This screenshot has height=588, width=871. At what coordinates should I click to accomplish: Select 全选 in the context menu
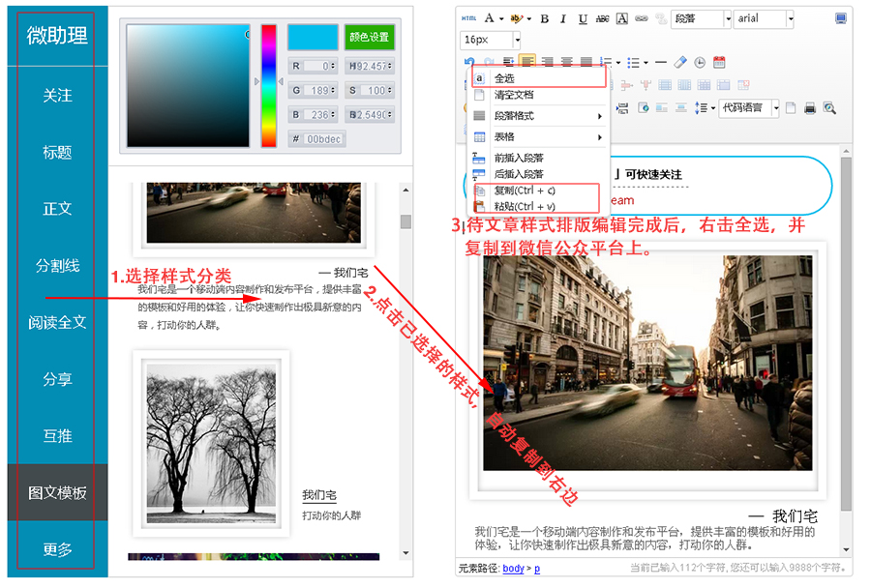click(x=504, y=78)
